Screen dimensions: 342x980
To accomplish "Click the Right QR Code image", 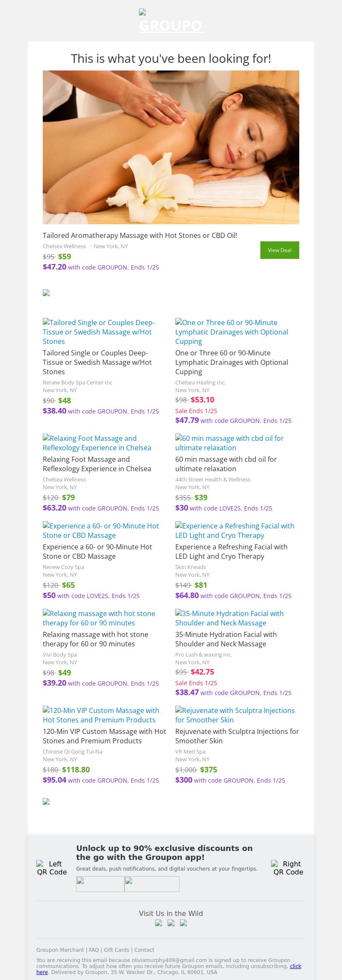I will pyautogui.click(x=288, y=868).
